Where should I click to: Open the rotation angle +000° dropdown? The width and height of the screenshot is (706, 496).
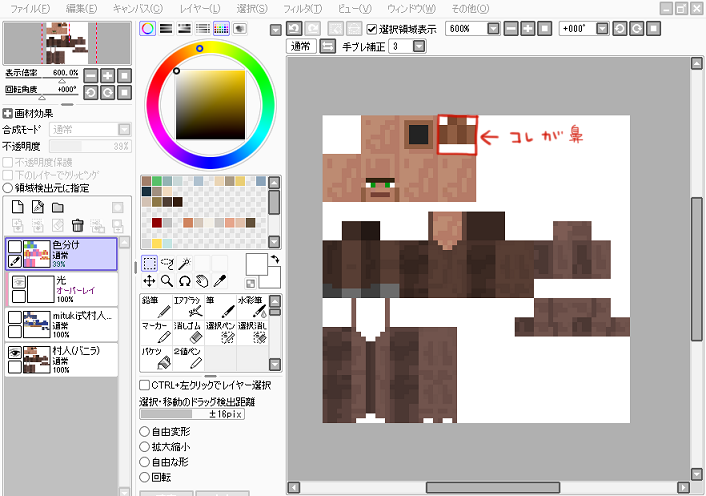pyautogui.click(x=602, y=29)
